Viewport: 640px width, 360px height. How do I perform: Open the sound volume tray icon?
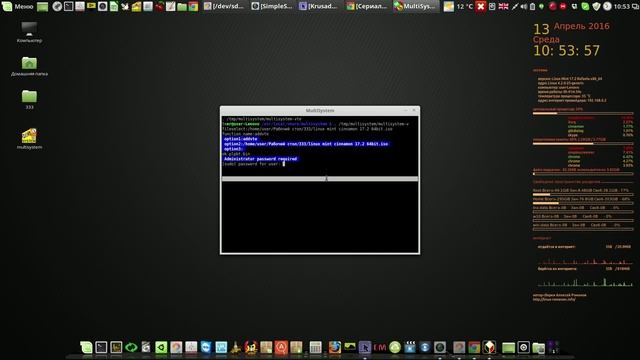tap(524, 7)
